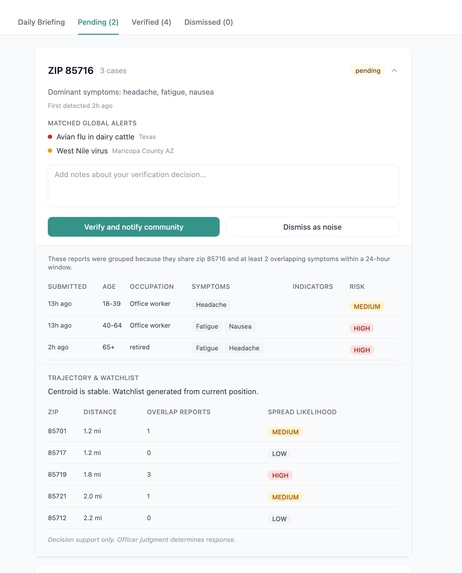462x573 pixels.
Task: Click Dismiss as noise button
Action: 312,227
